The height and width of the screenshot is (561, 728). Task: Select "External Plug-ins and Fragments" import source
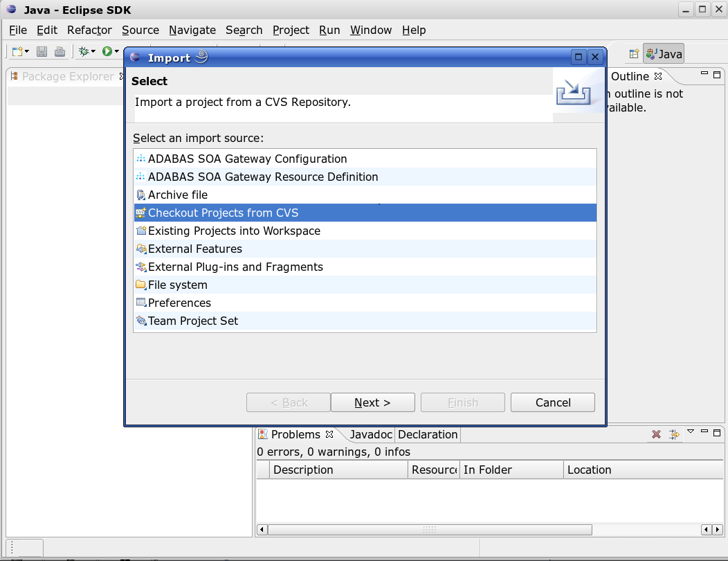[365, 267]
